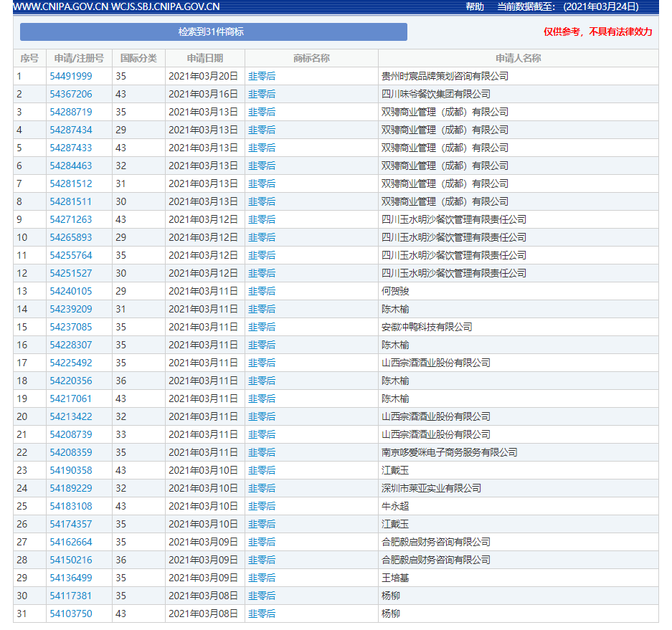The width and height of the screenshot is (672, 630).
Task: Open registration number 54217061
Action: pos(71,398)
